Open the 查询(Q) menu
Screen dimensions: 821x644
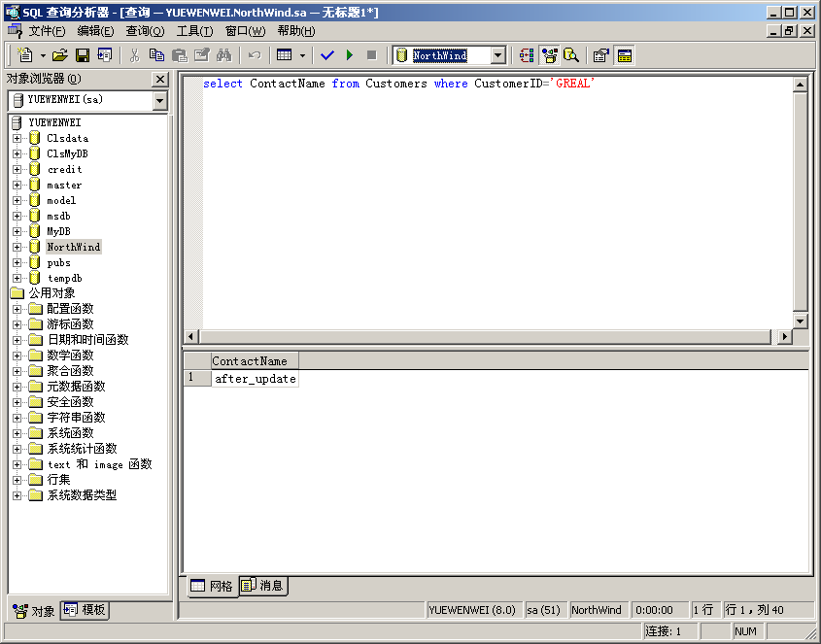pos(145,31)
